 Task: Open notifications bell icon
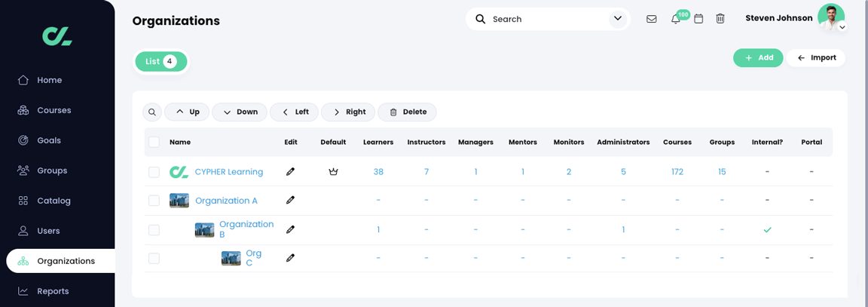(x=675, y=19)
